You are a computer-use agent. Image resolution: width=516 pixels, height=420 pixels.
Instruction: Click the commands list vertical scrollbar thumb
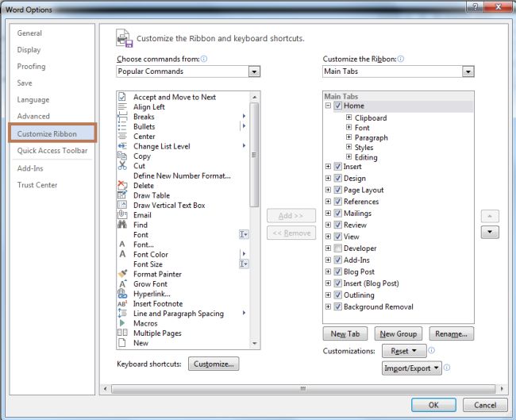click(x=254, y=155)
